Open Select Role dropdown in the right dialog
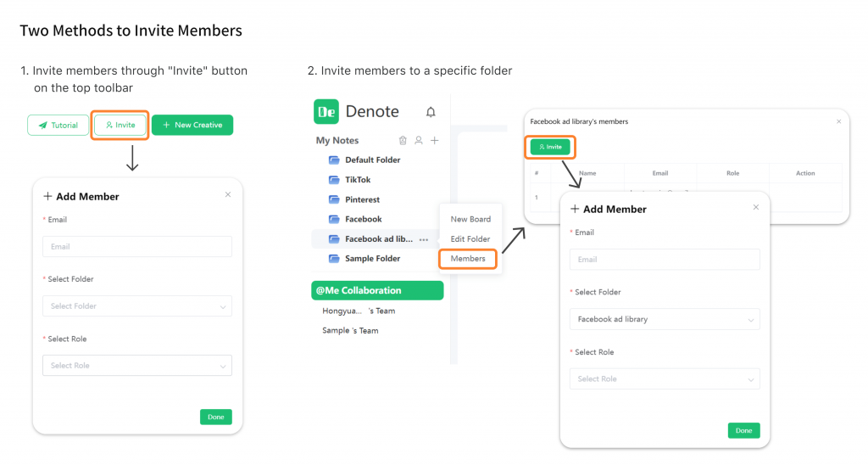 click(x=665, y=379)
